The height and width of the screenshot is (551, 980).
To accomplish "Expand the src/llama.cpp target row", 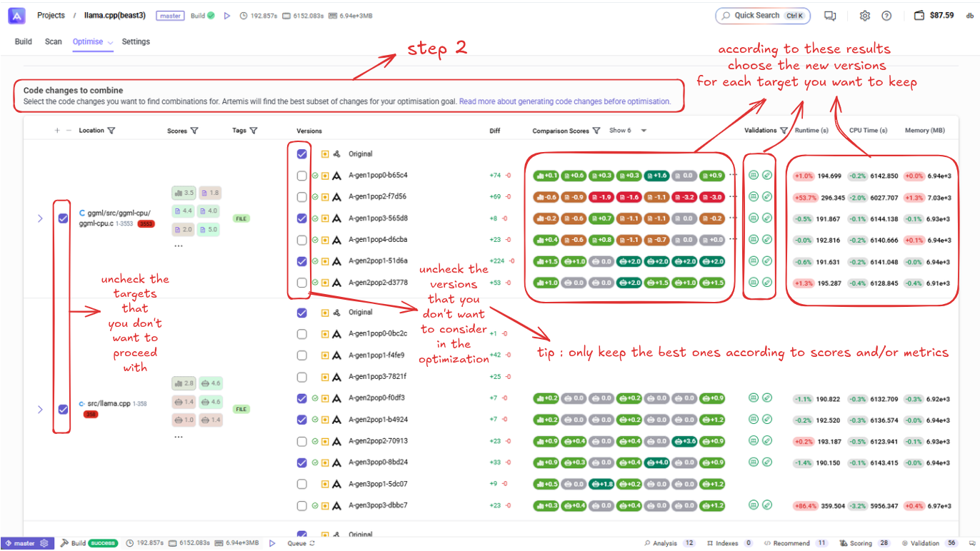I will coord(40,409).
